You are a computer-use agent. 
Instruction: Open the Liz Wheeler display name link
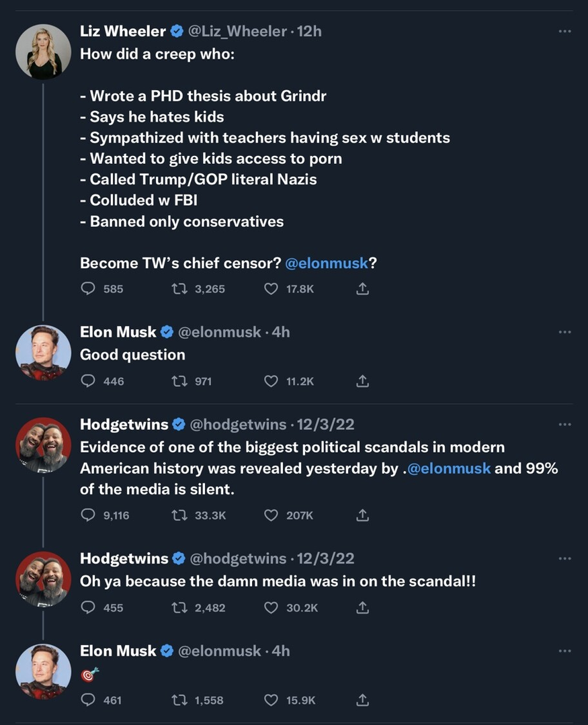click(x=122, y=32)
